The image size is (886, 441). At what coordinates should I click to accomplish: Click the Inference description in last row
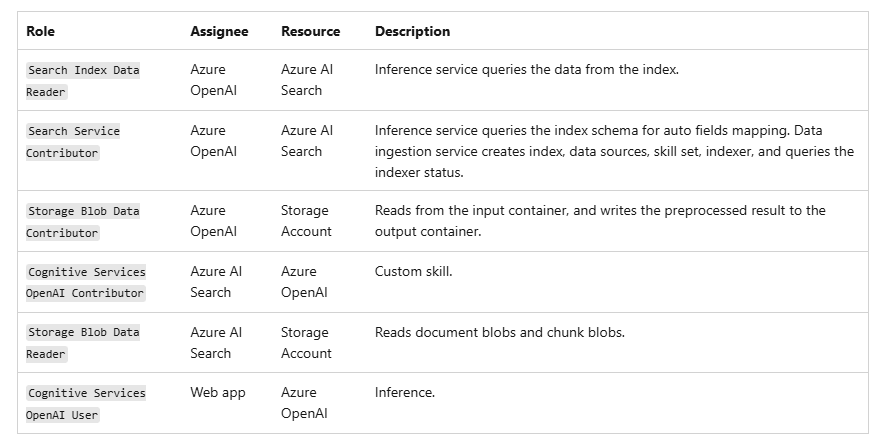point(404,393)
